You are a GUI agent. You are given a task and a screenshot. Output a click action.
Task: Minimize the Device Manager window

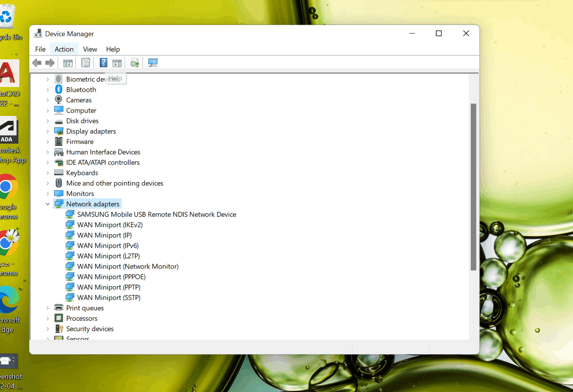point(412,34)
